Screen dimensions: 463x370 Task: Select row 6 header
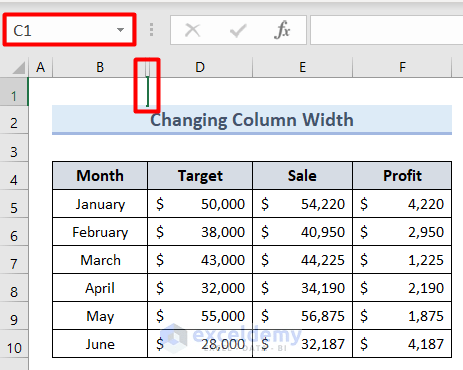click(x=14, y=232)
